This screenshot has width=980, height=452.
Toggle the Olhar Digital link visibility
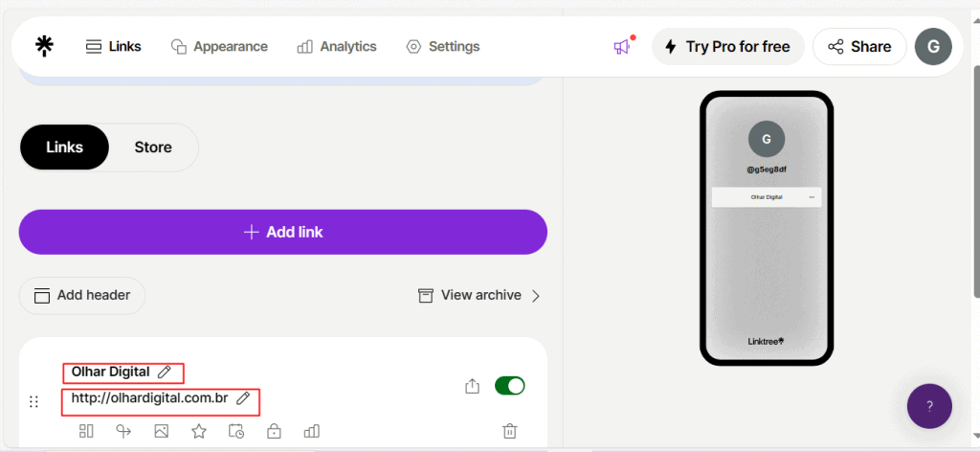coord(510,386)
